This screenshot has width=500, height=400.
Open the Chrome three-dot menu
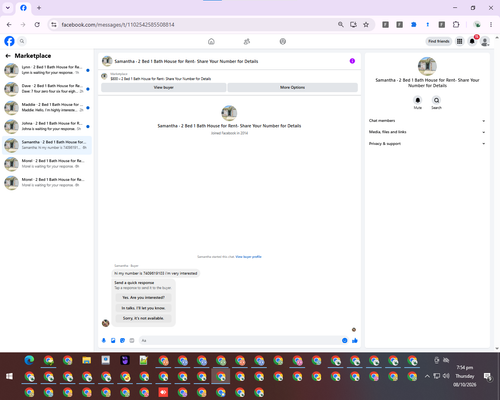click(x=491, y=25)
